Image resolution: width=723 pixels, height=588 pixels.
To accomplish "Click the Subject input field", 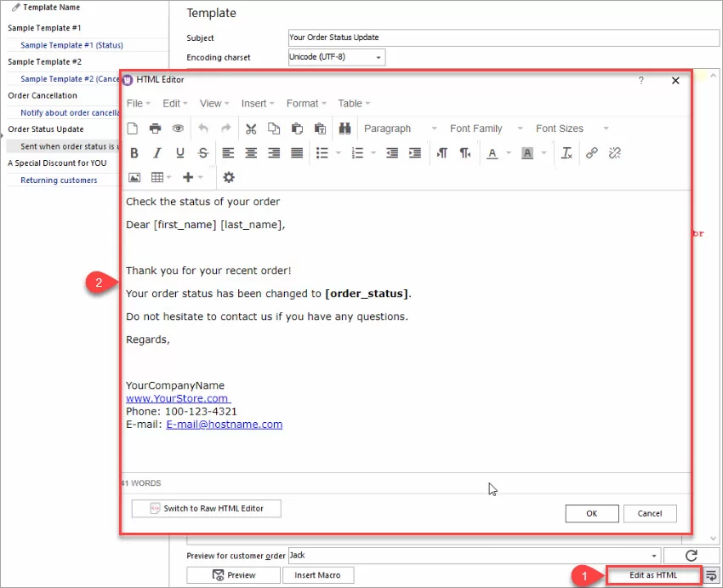I will point(504,37).
